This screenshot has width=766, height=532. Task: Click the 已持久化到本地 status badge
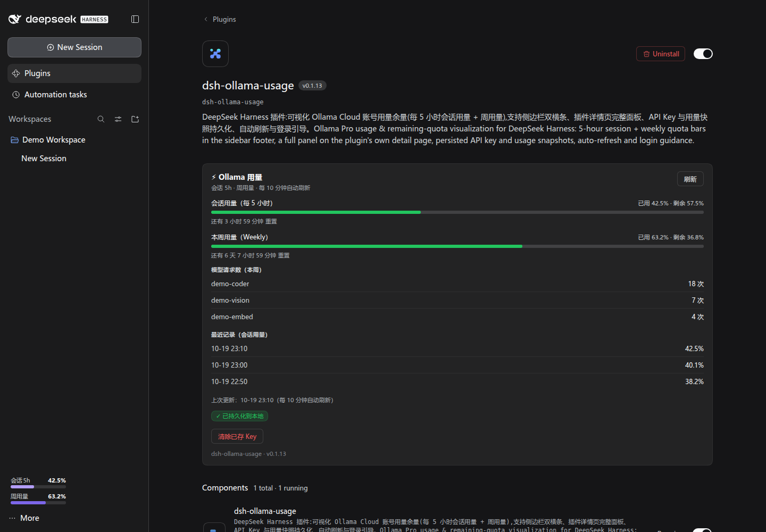(239, 416)
